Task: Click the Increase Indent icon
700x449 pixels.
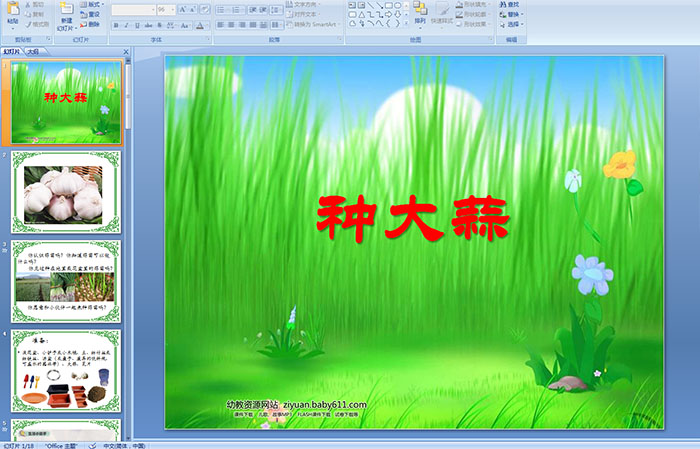Action: point(263,10)
